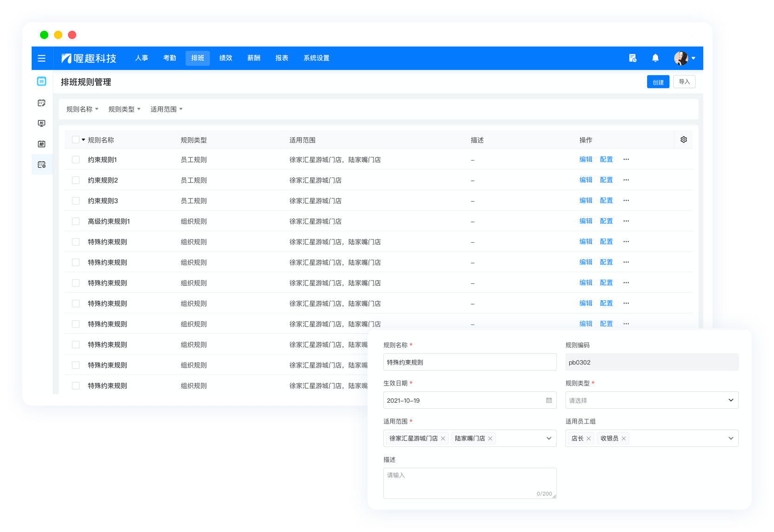
Task: Click the hamburger menu icon
Action: [x=41, y=58]
